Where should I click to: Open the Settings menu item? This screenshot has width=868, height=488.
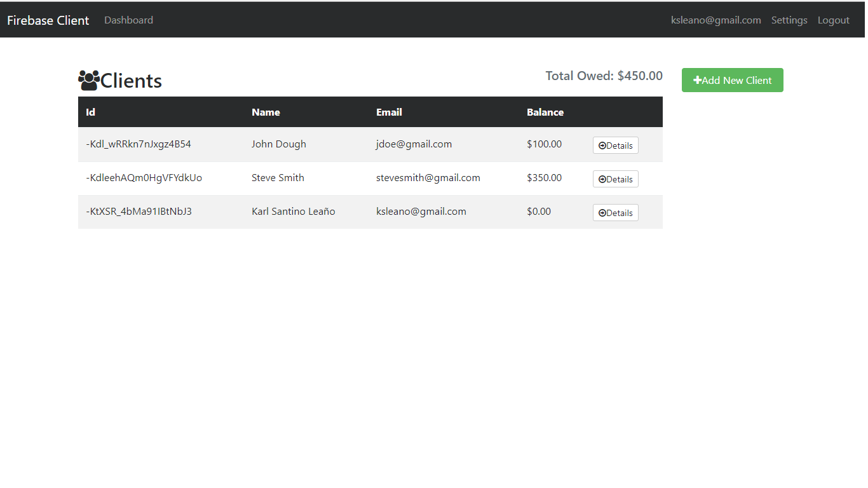789,20
